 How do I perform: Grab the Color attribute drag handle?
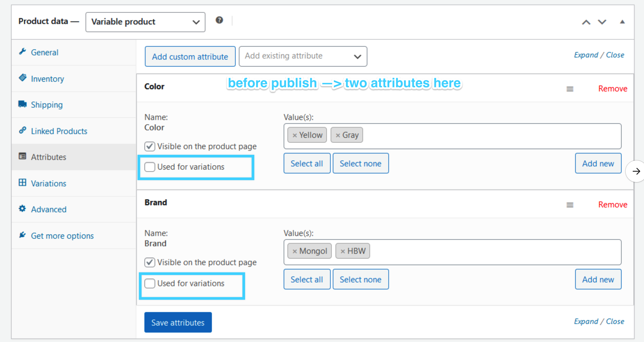(x=570, y=89)
